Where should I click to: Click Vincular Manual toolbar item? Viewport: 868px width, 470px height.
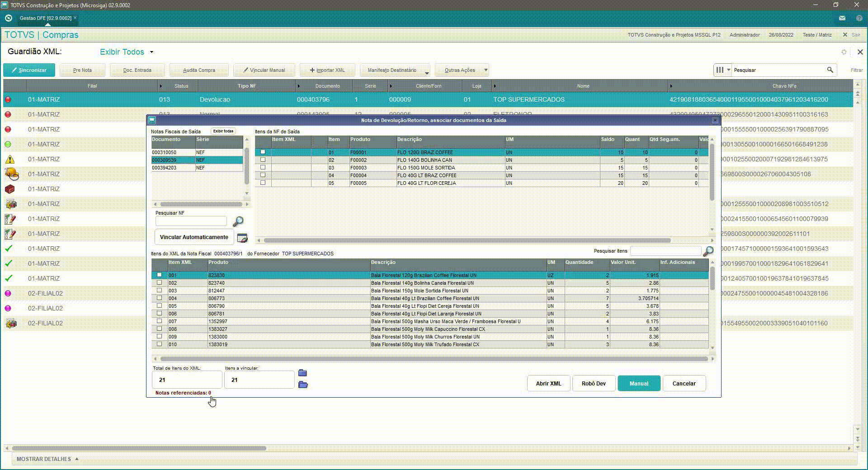click(x=264, y=70)
